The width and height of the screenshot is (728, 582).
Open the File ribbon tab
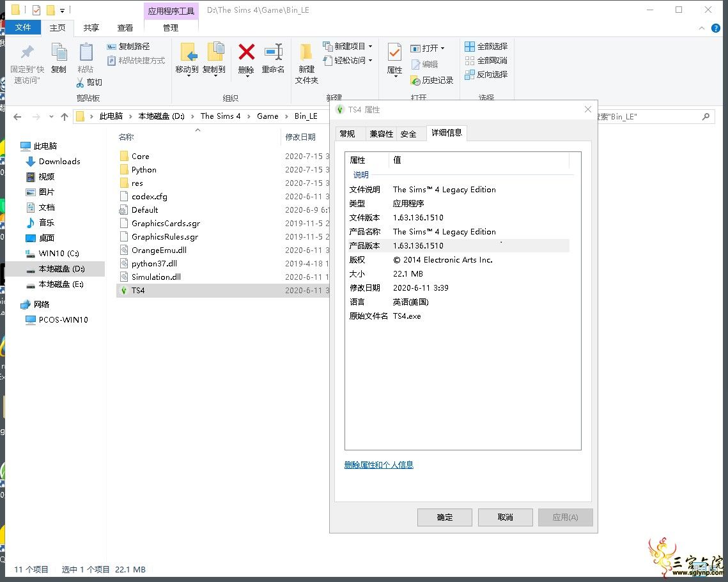coord(23,27)
